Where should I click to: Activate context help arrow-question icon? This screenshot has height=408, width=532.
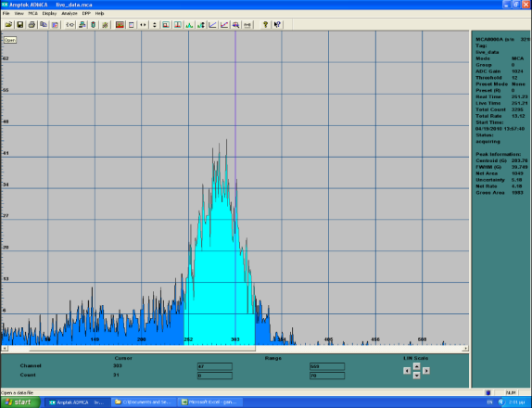277,25
